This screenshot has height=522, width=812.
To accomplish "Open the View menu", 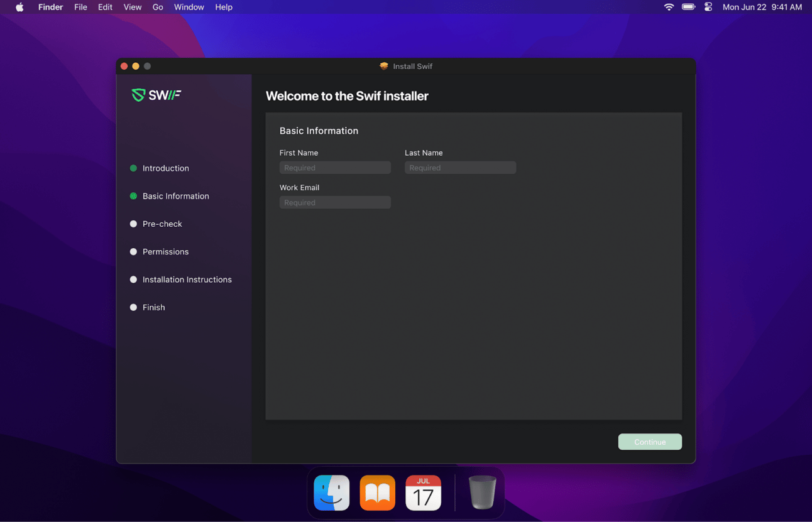I will (x=133, y=7).
